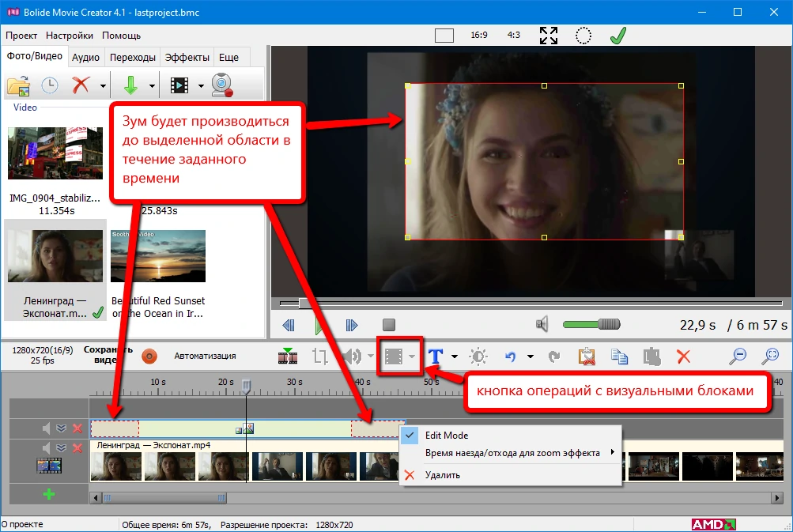Open Время наезда/отхода для zoom эффекта submenu
Screen dimensions: 793x532
tap(511, 453)
